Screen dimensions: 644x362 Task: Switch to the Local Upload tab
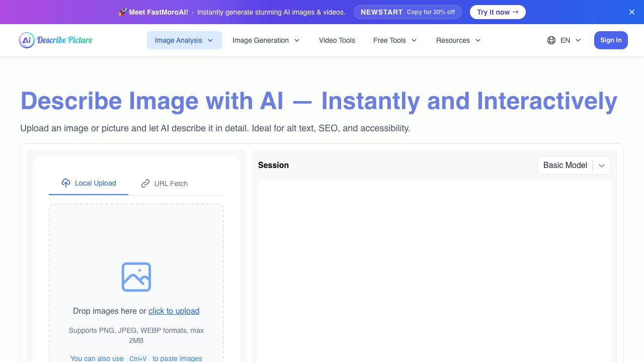click(x=89, y=183)
